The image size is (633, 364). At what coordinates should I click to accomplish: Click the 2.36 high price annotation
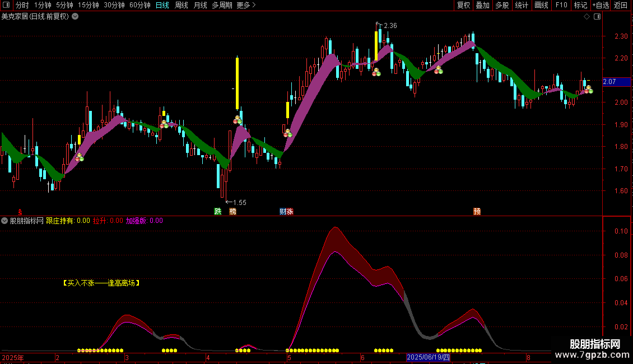[390, 26]
